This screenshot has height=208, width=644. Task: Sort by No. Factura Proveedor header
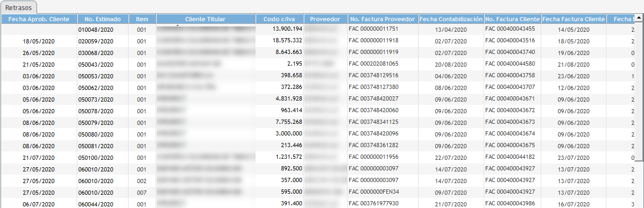point(383,19)
